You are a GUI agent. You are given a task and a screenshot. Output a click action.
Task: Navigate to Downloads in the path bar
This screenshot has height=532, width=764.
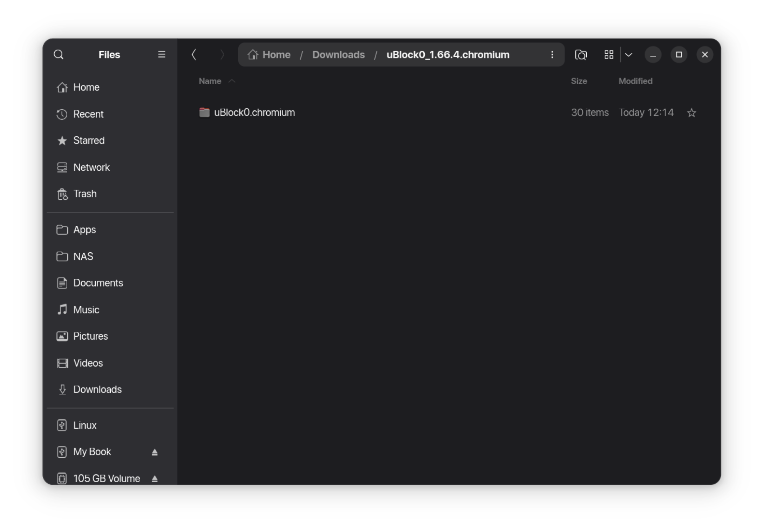(x=339, y=55)
